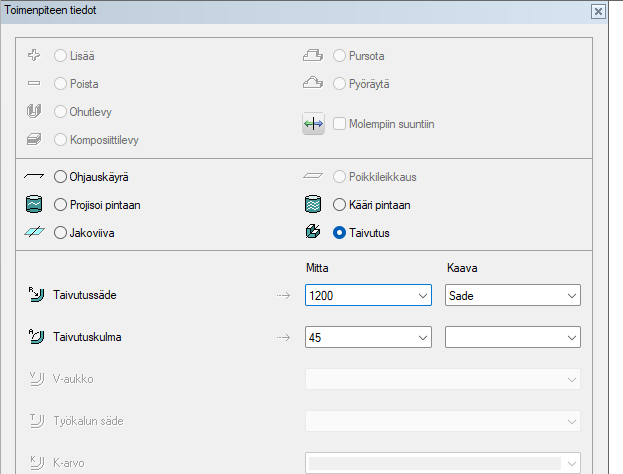This screenshot has width=623, height=474.
Task: Click the Taivutuskulma bend angle icon
Action: [x=36, y=337]
